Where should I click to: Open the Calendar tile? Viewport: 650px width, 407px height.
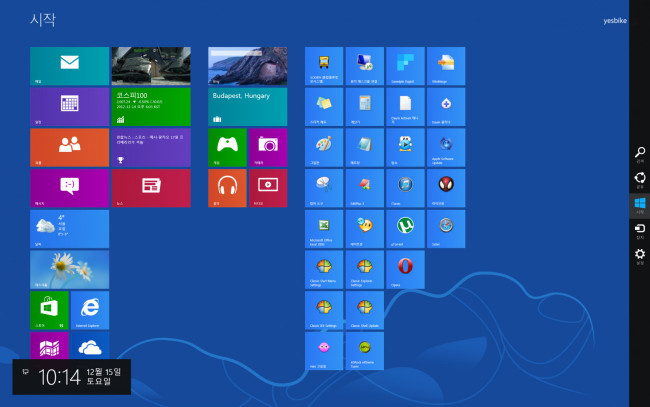[69, 106]
